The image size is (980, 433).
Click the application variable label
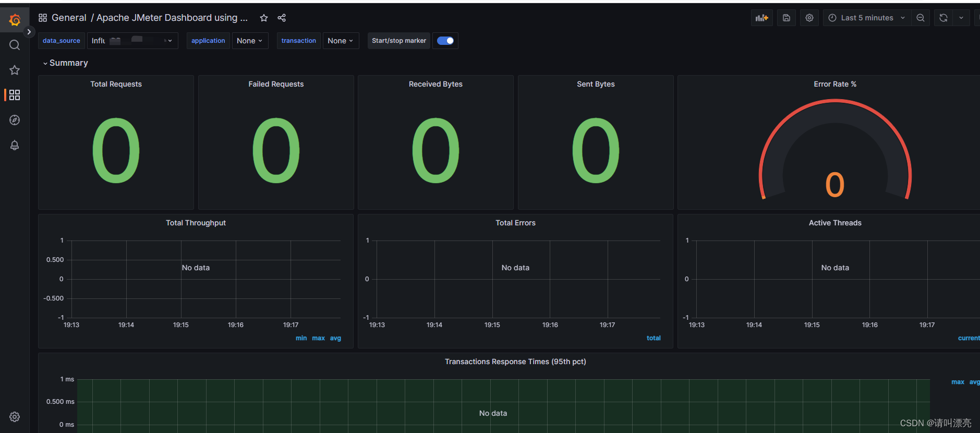[x=208, y=41]
